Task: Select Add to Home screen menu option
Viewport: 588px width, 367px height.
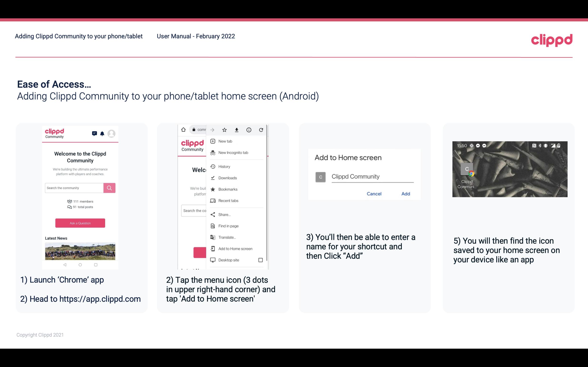Action: [x=235, y=249]
